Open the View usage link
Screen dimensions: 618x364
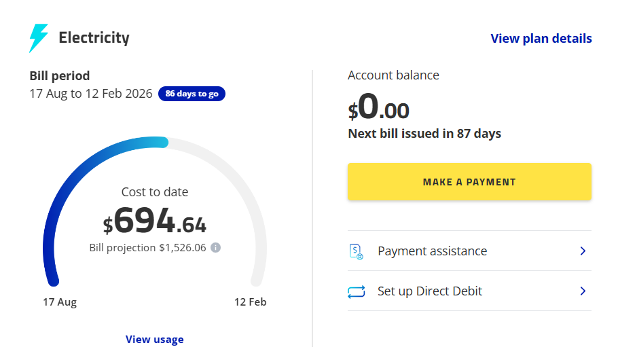[x=154, y=340]
